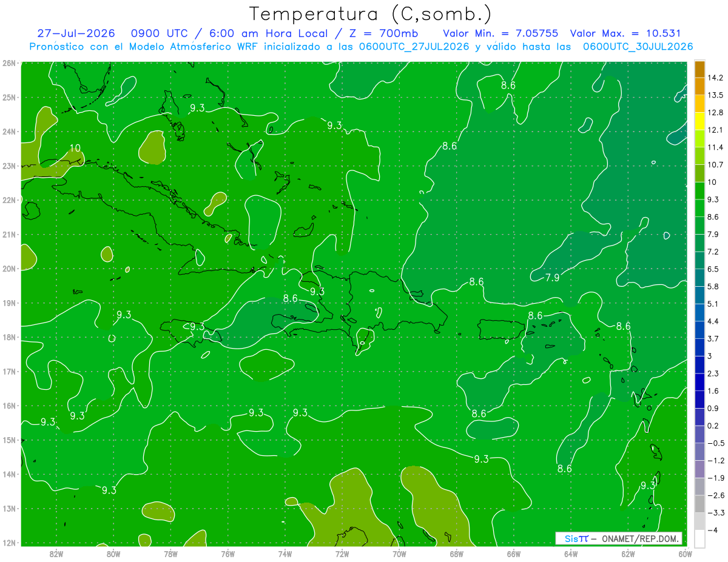This screenshot has width=728, height=562.
Task: Click the 11.4 color scale value
Action: click(716, 147)
